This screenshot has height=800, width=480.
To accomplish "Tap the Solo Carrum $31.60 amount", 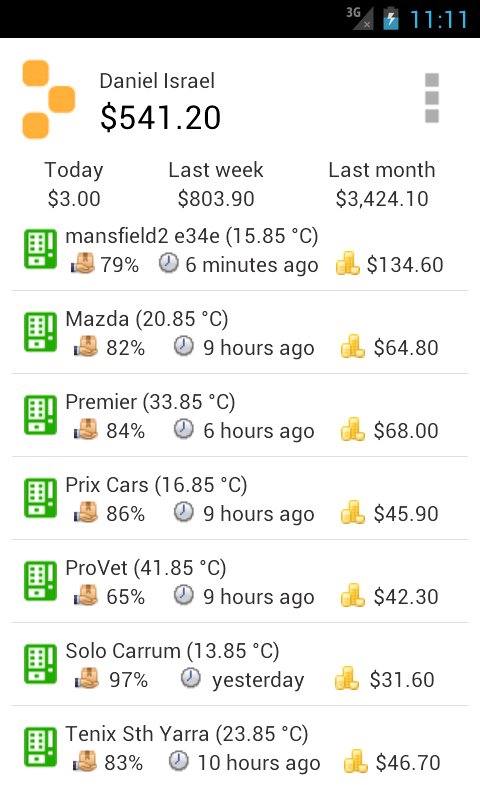I will (402, 680).
